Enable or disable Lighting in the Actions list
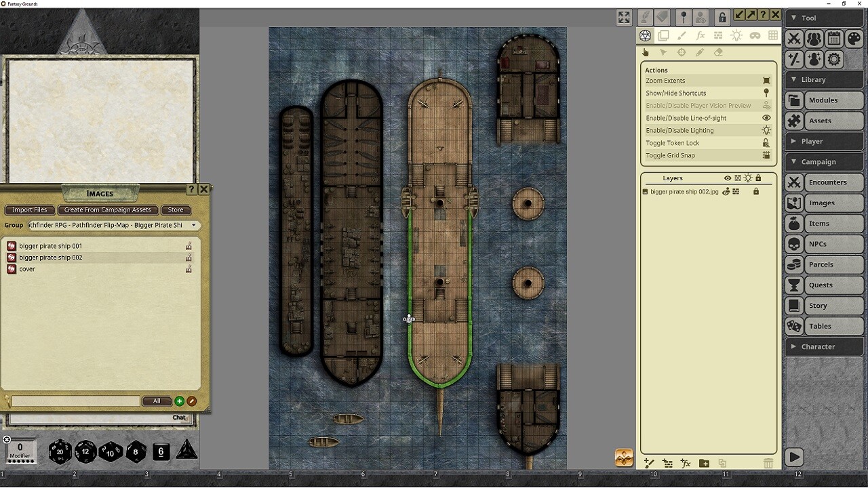Screen dimensions: 868x488 tap(680, 130)
